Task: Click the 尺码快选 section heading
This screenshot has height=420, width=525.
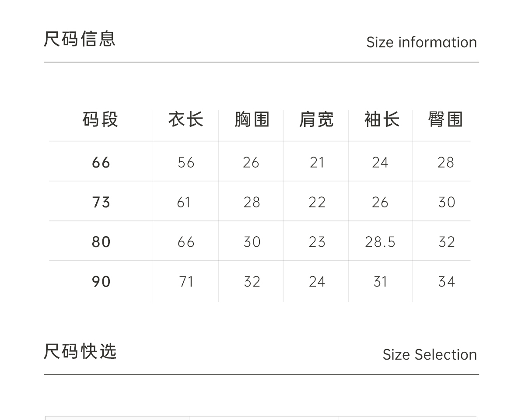Action: tap(80, 351)
